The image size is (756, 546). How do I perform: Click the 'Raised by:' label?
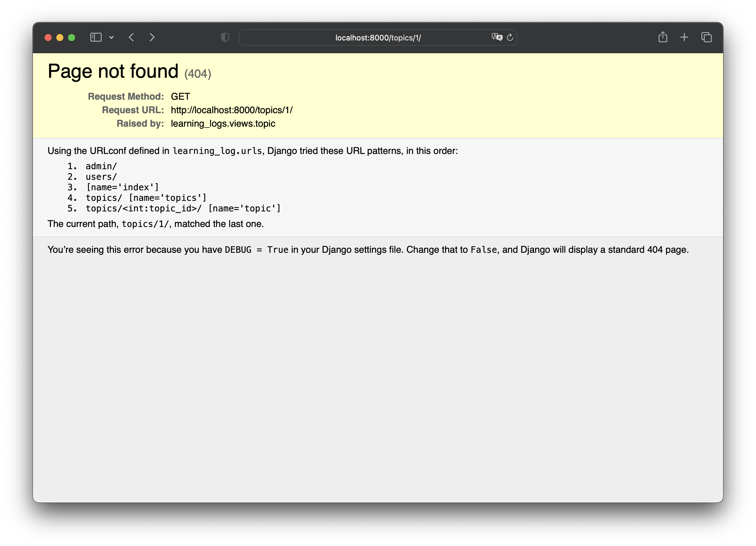tap(140, 123)
